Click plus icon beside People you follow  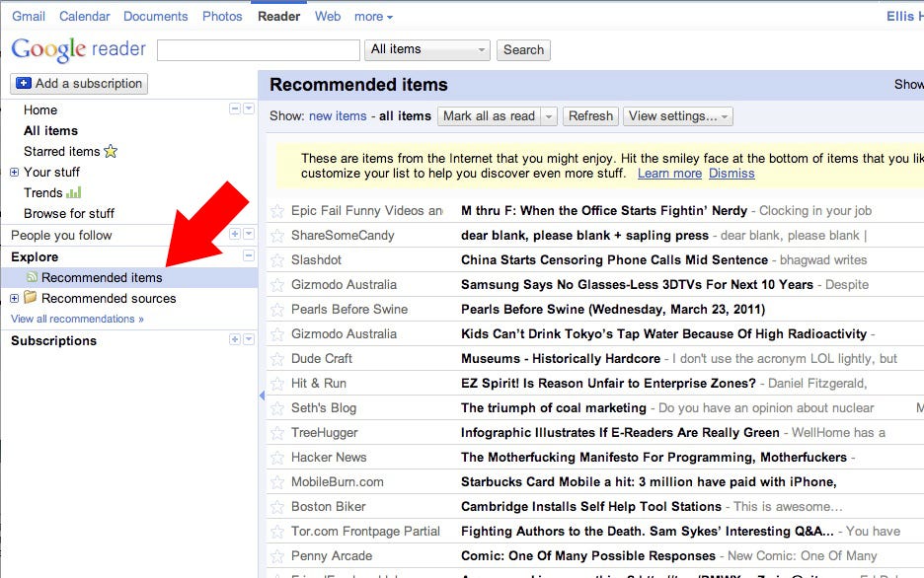(235, 234)
